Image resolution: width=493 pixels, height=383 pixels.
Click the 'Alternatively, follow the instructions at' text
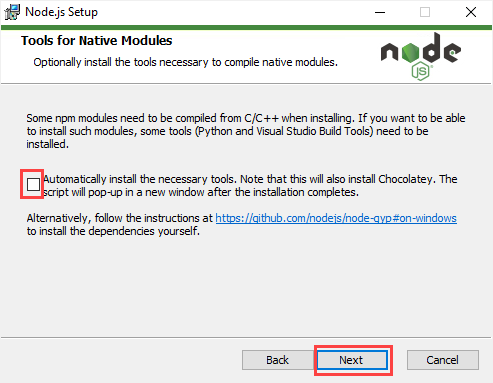coord(119,218)
